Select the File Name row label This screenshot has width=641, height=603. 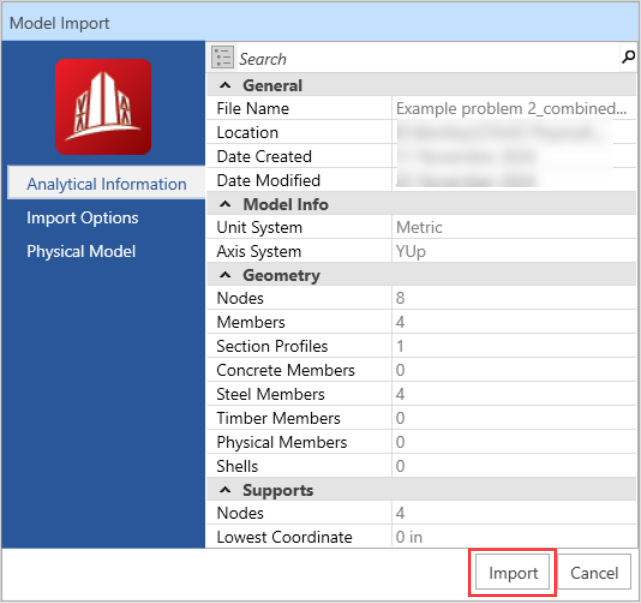coord(253,109)
